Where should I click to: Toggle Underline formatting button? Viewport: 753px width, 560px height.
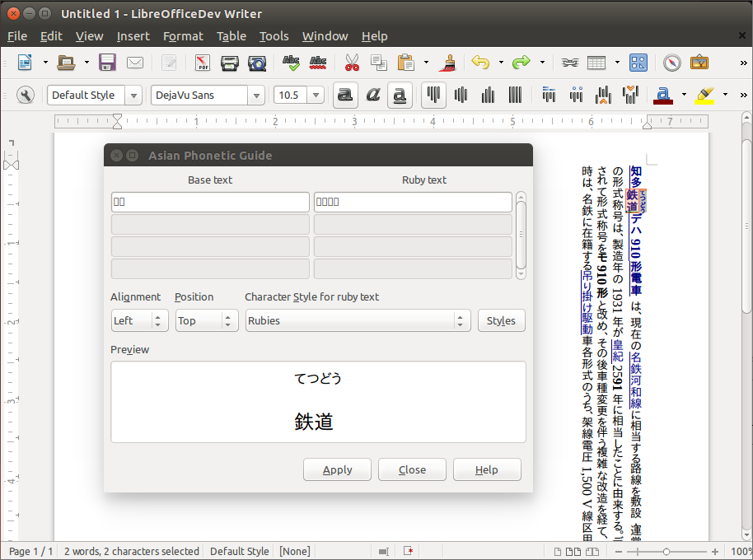(x=400, y=96)
